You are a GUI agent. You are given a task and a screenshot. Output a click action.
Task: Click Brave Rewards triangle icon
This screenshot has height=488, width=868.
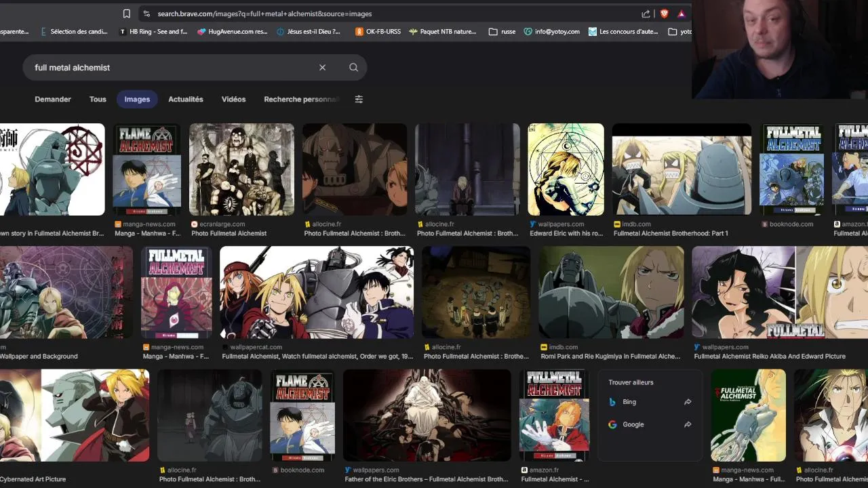tap(682, 14)
